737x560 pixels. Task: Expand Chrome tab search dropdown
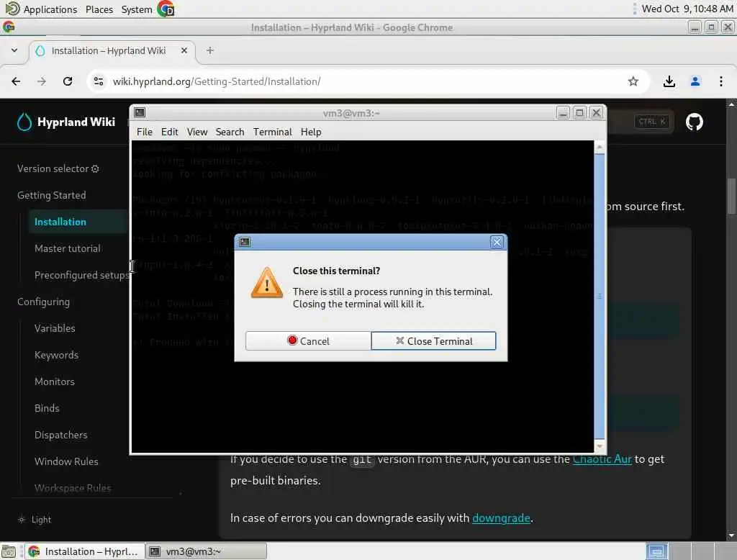[x=14, y=50]
